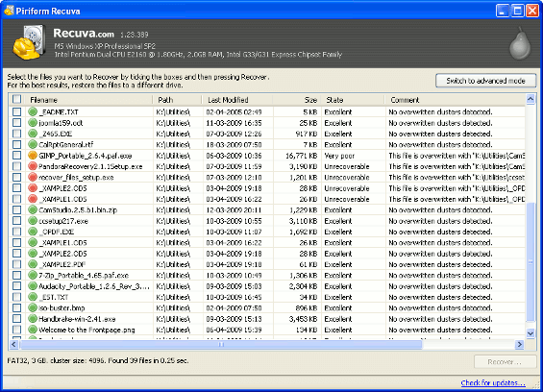Click the 3,453 KB size cell
The height and width of the screenshot is (392, 543).
(304, 319)
